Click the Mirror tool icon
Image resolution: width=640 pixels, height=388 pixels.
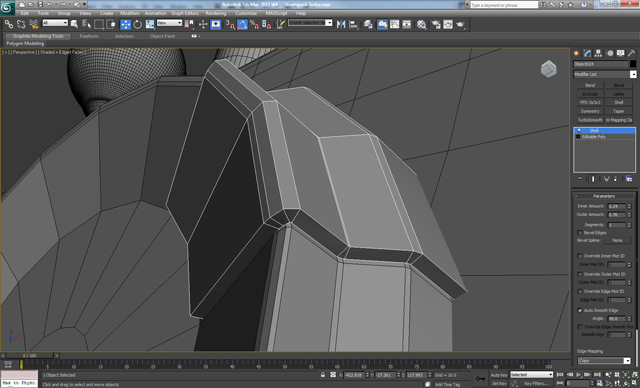pos(341,24)
